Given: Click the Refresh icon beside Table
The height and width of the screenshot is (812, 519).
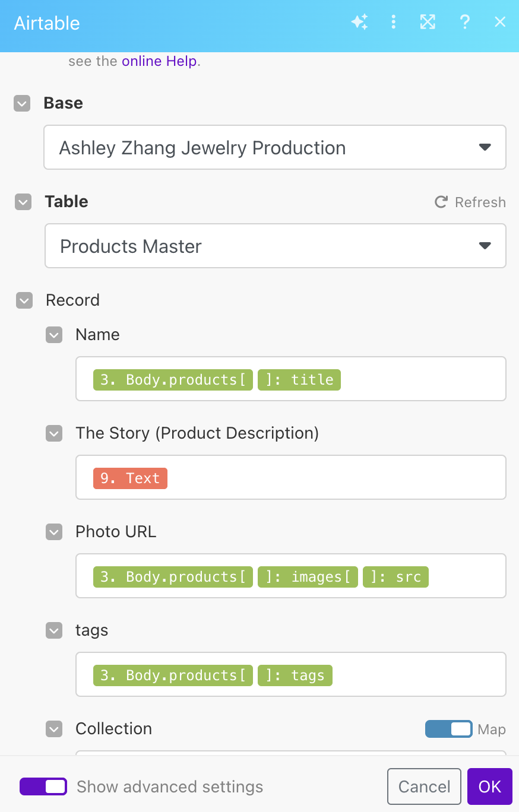Looking at the screenshot, I should coord(441,202).
